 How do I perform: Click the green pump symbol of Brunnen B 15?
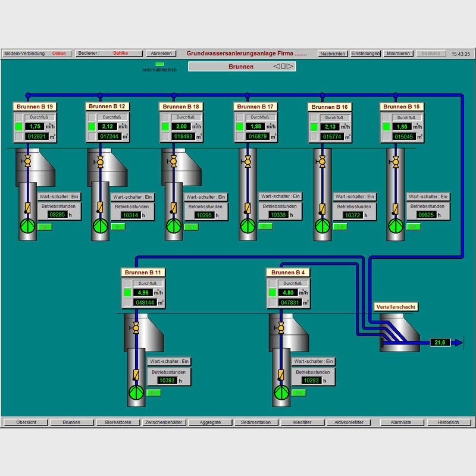point(395,226)
